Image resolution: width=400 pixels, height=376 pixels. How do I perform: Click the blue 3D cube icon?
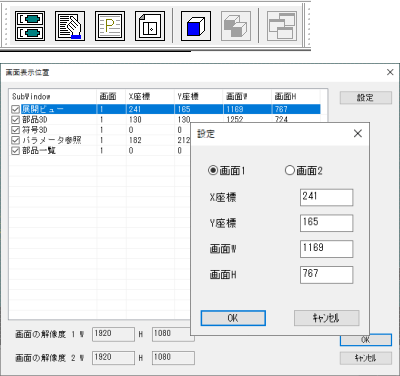point(196,26)
